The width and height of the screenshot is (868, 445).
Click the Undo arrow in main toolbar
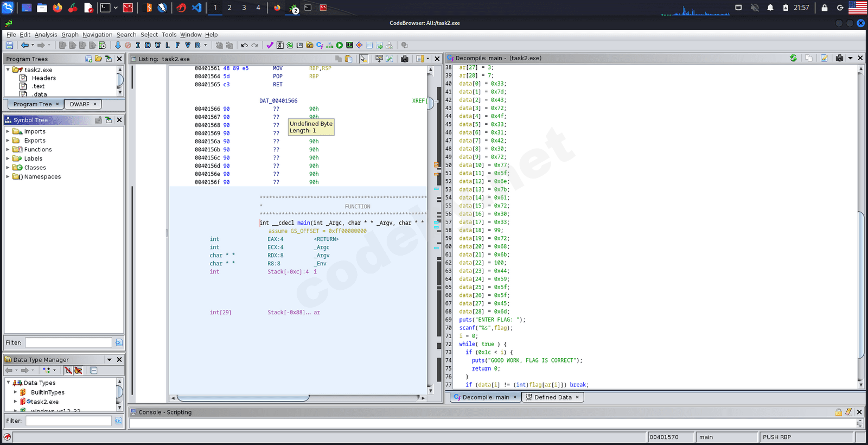point(244,46)
